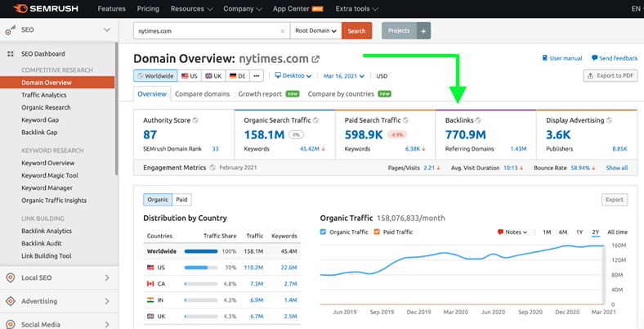Open the Notes dropdown
The width and height of the screenshot is (644, 329).
pos(512,232)
